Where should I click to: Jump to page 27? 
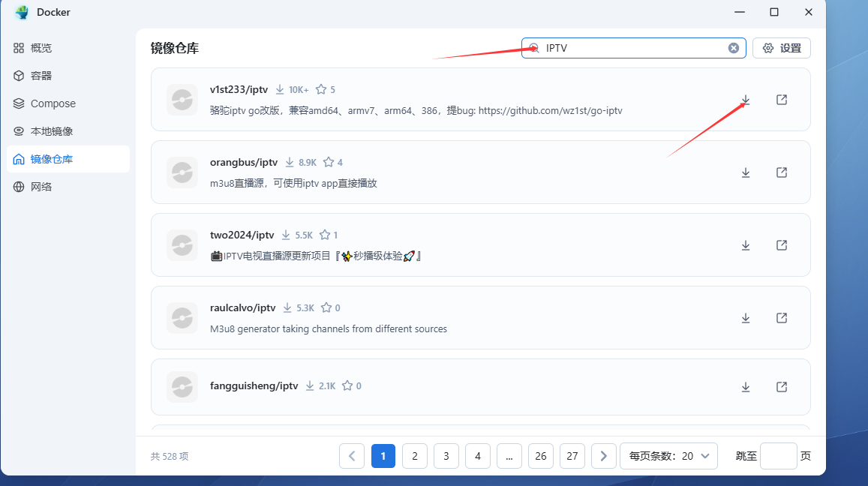pyautogui.click(x=572, y=456)
